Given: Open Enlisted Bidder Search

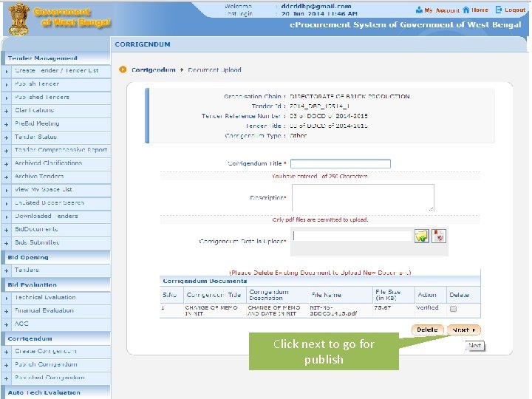Looking at the screenshot, I should pyautogui.click(x=50, y=203).
